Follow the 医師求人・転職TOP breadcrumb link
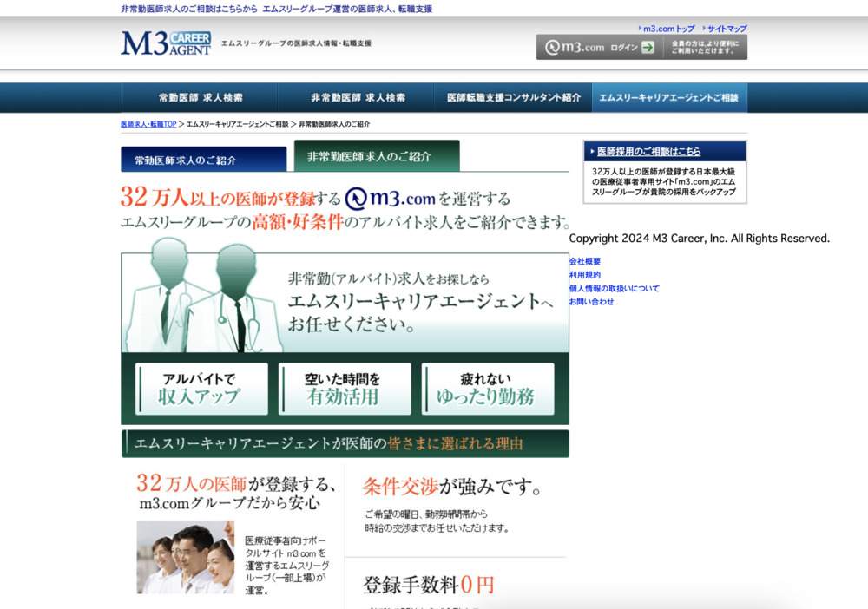This screenshot has width=868, height=609. (148, 124)
